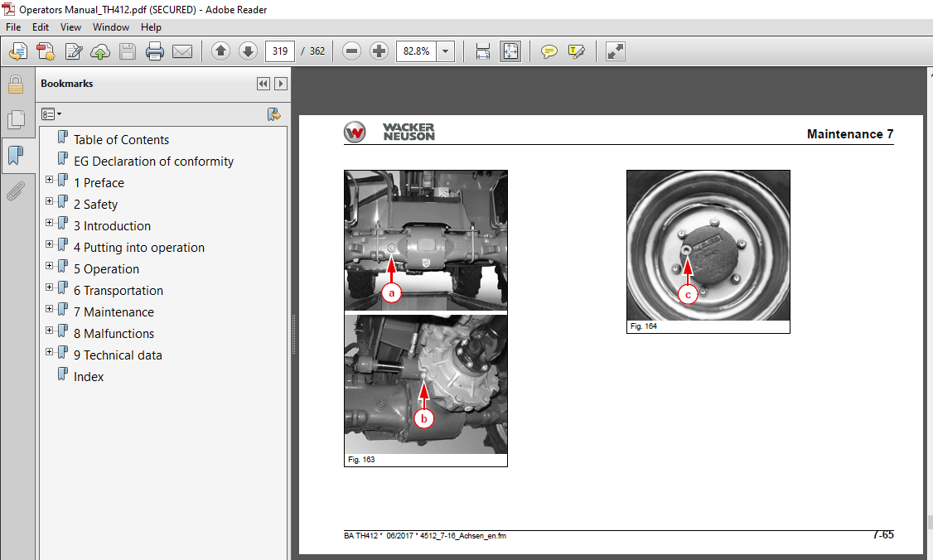Enter Read Mode with the double-arrow icon
Viewport: 933px width, 560px height.
(615, 51)
